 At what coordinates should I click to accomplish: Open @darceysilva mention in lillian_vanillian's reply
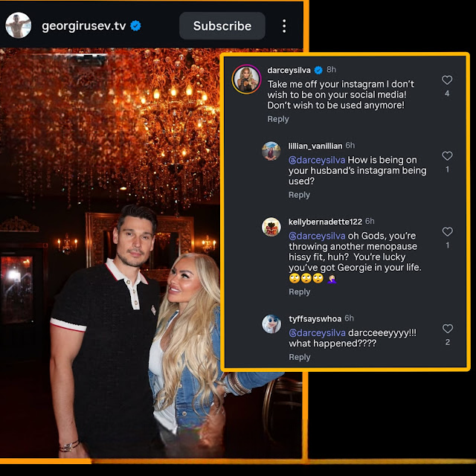point(317,160)
